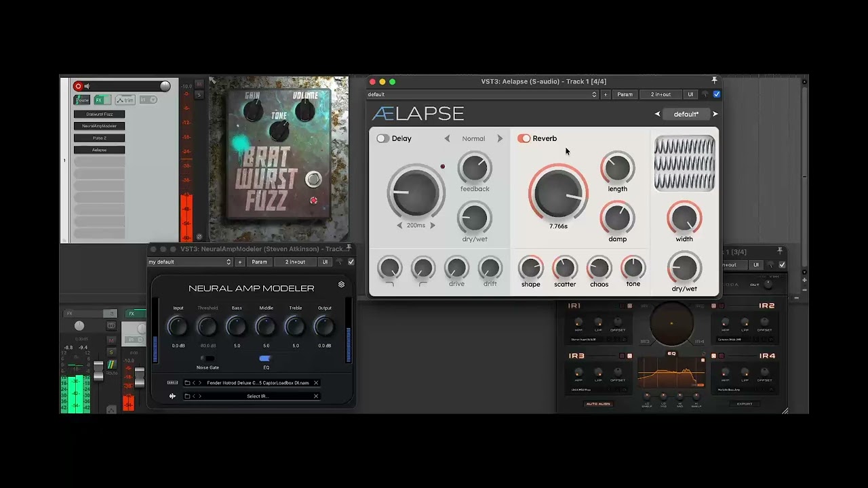Open the Aelapse 'default' preset dropdown
Viewport: 868px width, 488px height.
483,94
